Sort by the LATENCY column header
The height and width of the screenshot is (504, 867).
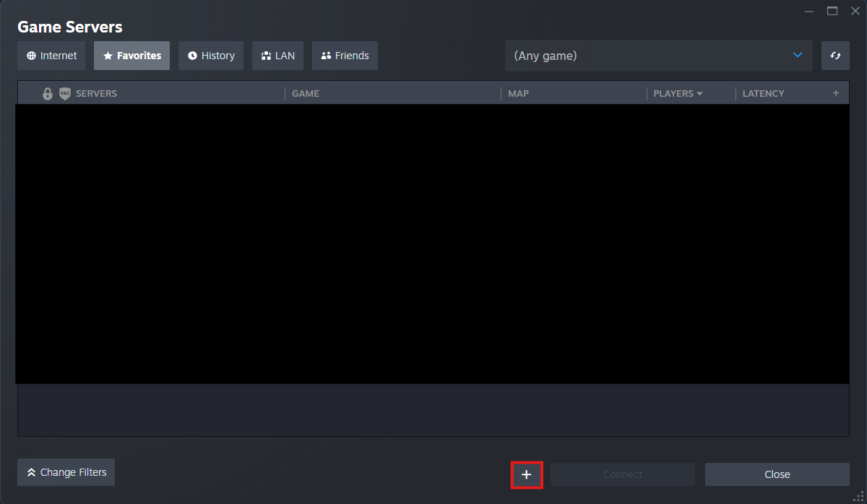point(763,94)
